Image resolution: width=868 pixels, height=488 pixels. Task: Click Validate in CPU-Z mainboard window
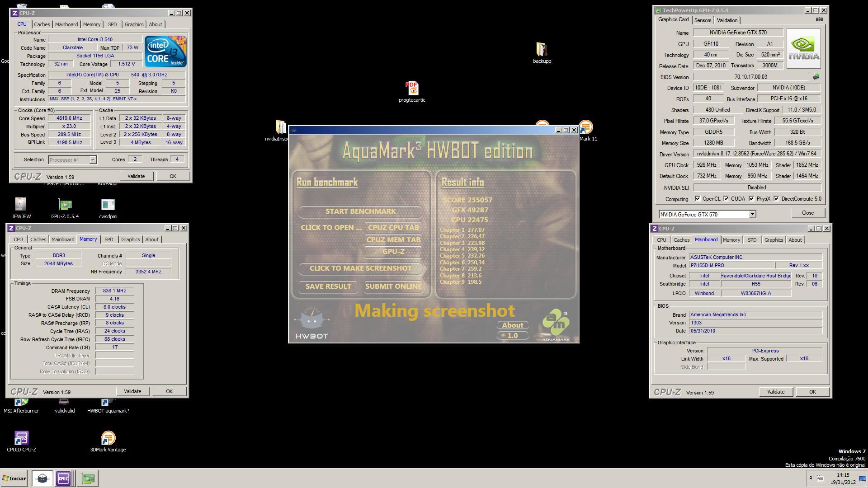tap(776, 392)
